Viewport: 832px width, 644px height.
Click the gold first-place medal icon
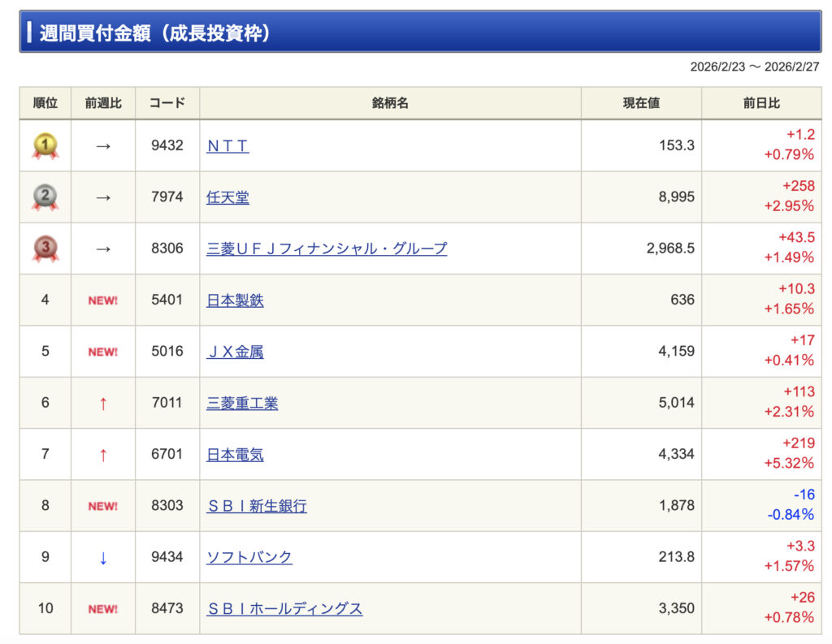pos(45,146)
